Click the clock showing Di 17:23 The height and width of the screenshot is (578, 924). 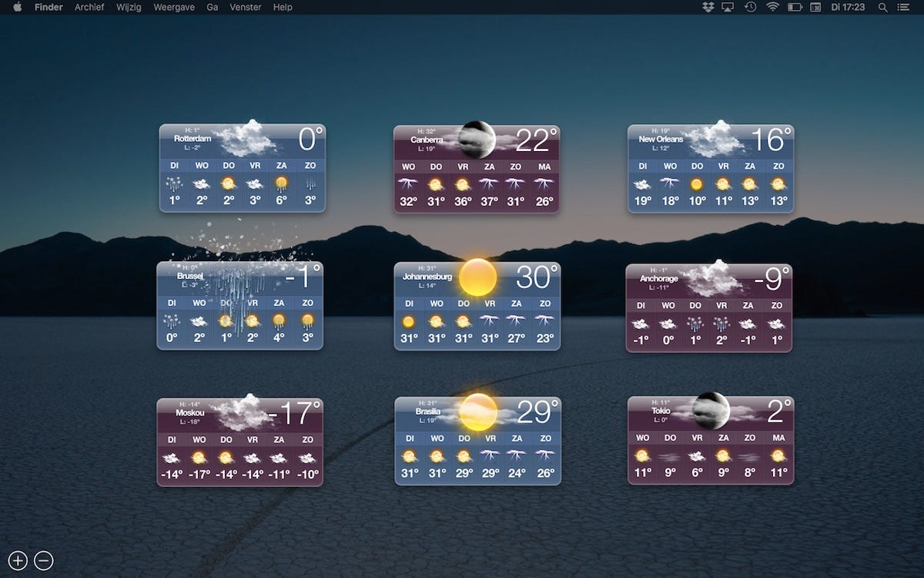[848, 7]
